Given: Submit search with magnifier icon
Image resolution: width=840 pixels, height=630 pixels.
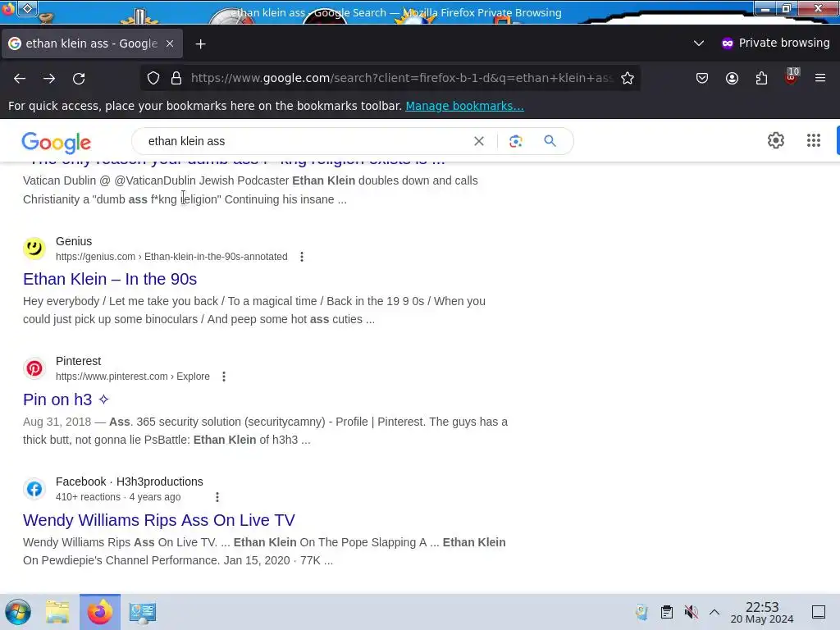Looking at the screenshot, I should click(550, 141).
